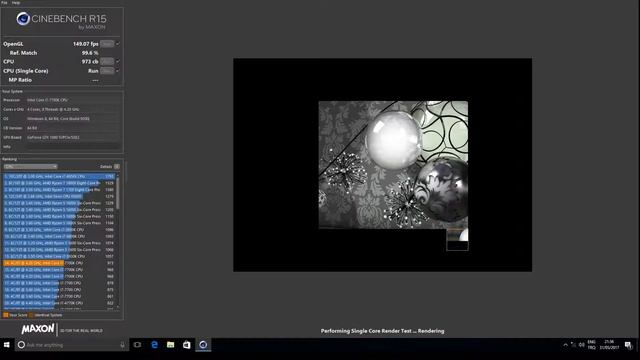640x360 pixels.
Task: Click the Cinebench taskbar icon
Action: click(203, 345)
